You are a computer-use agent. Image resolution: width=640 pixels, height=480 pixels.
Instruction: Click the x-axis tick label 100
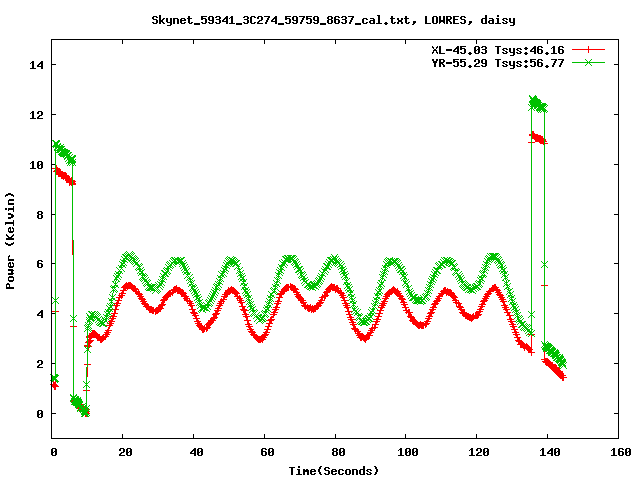click(x=408, y=452)
